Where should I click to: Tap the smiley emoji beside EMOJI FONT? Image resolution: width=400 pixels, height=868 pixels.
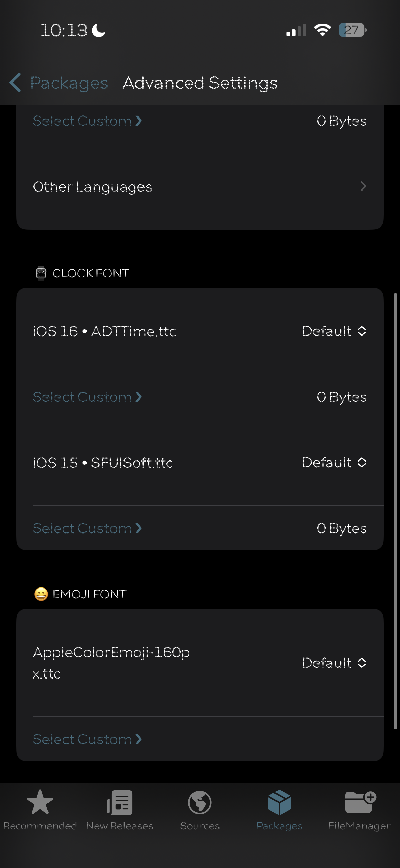click(x=41, y=594)
